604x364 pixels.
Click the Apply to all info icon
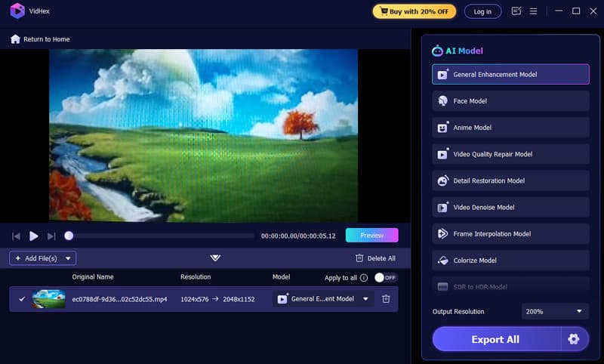click(364, 278)
